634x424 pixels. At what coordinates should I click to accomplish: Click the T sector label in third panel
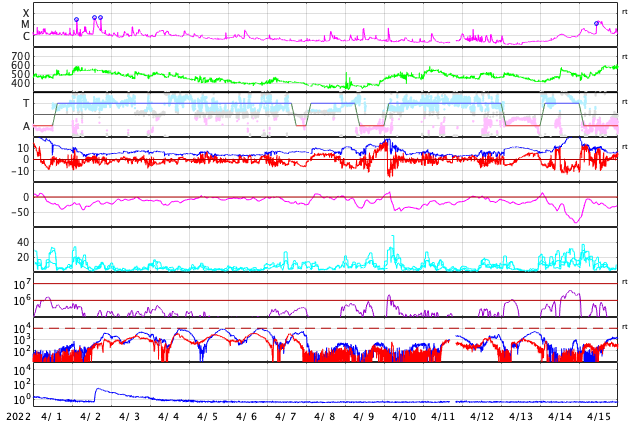pos(26,103)
